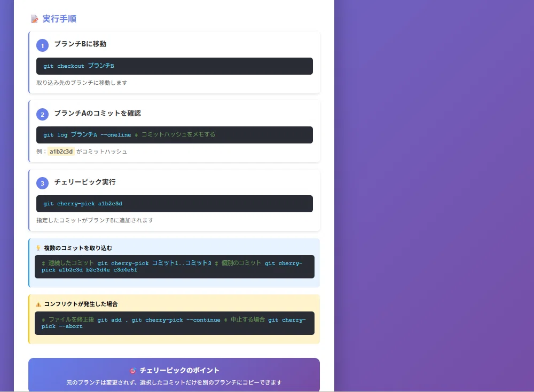Click the がコミットハッシュ example text
This screenshot has height=392, width=534.
[102, 151]
